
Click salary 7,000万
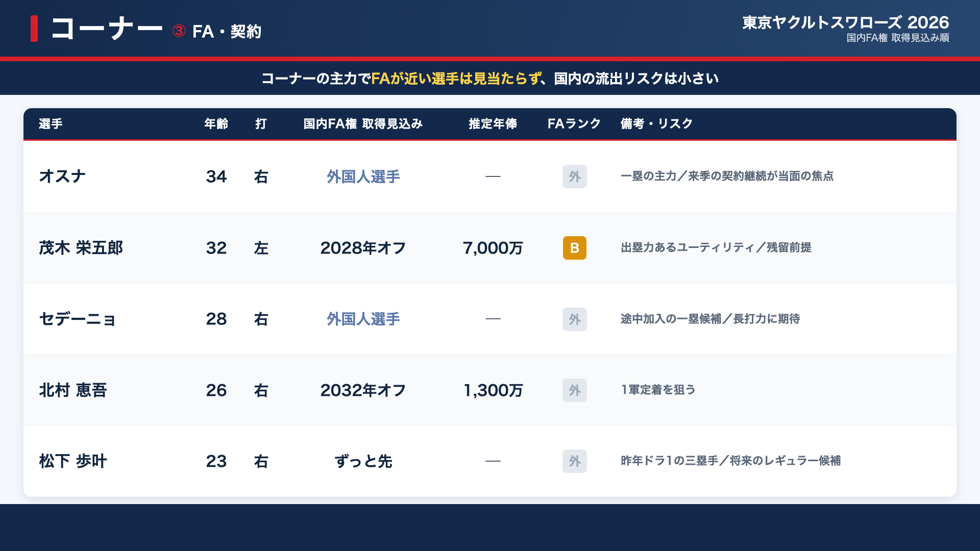click(x=493, y=248)
